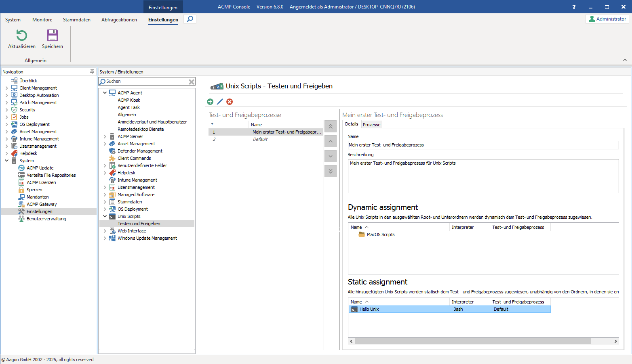Clear the Suchen search field
Image resolution: width=632 pixels, height=364 pixels.
pyautogui.click(x=192, y=82)
